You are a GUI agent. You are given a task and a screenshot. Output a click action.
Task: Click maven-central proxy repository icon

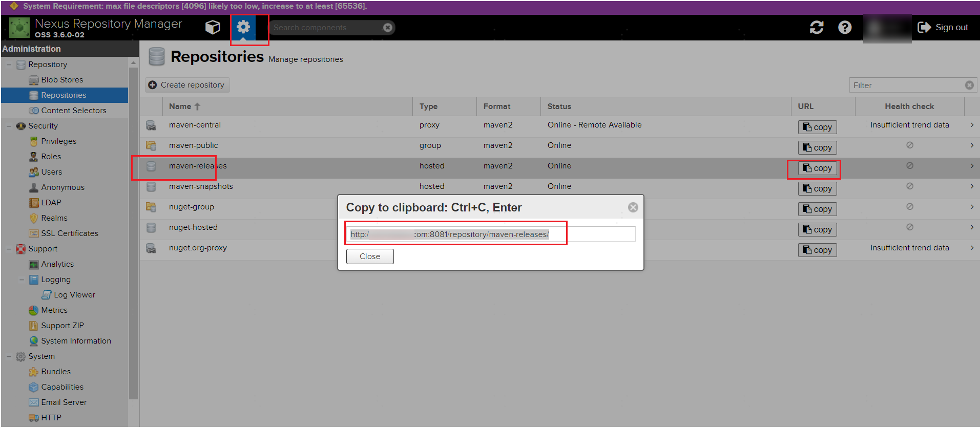[x=151, y=125]
